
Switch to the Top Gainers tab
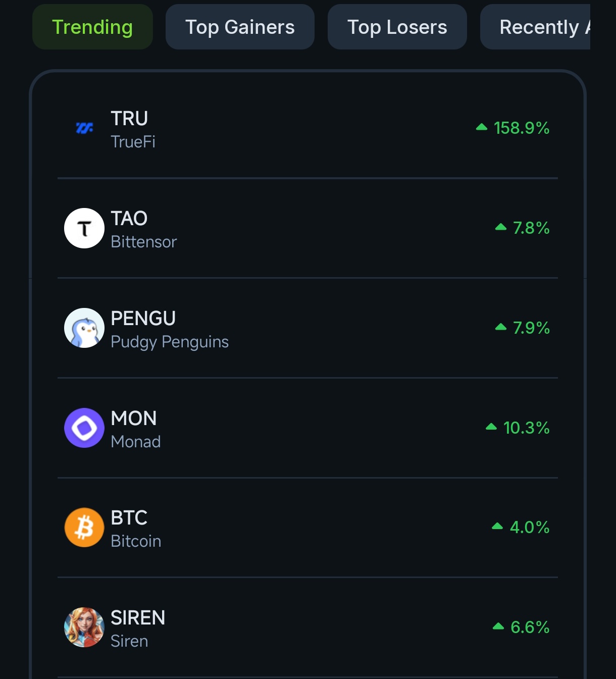(x=240, y=27)
